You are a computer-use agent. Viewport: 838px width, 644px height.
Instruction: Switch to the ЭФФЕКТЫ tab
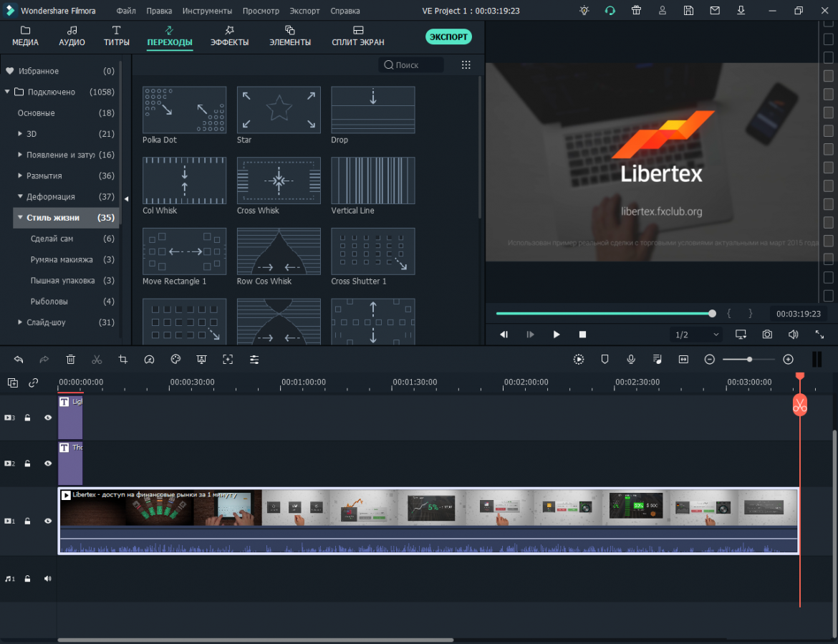tap(229, 36)
